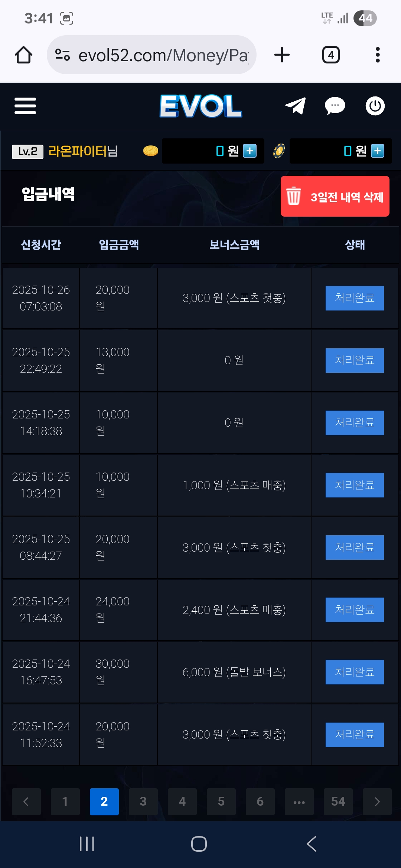Select page 1 in pagination
The width and height of the screenshot is (401, 868).
(x=65, y=802)
